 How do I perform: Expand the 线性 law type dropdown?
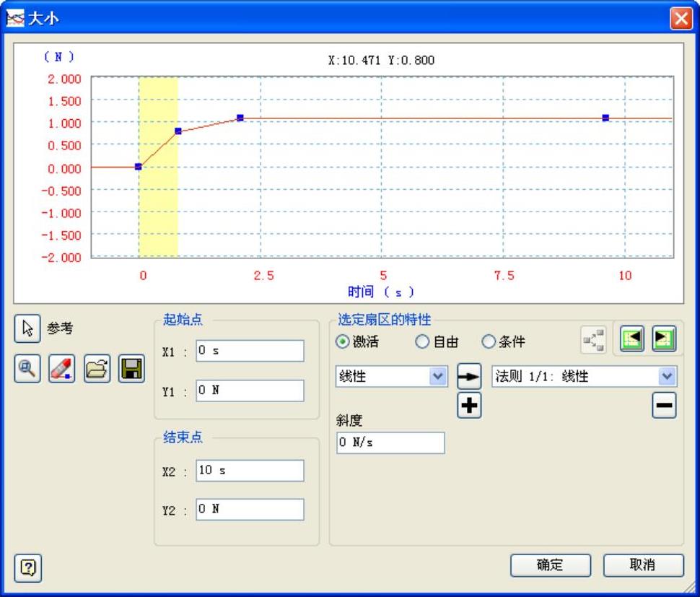point(438,377)
